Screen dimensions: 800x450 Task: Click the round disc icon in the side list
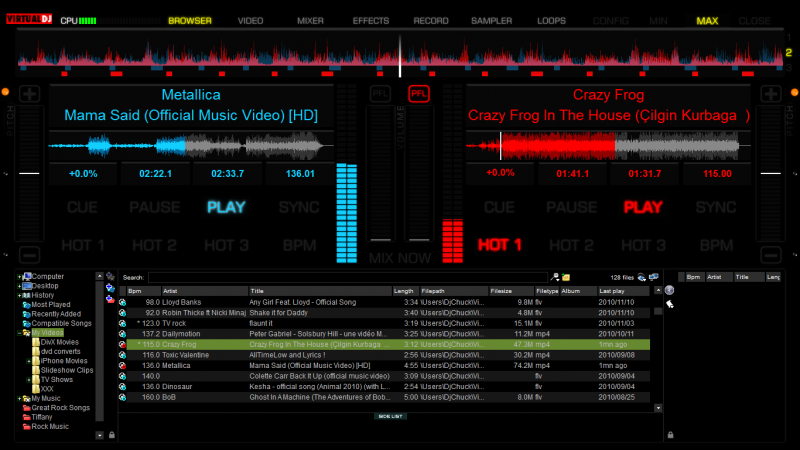[669, 290]
